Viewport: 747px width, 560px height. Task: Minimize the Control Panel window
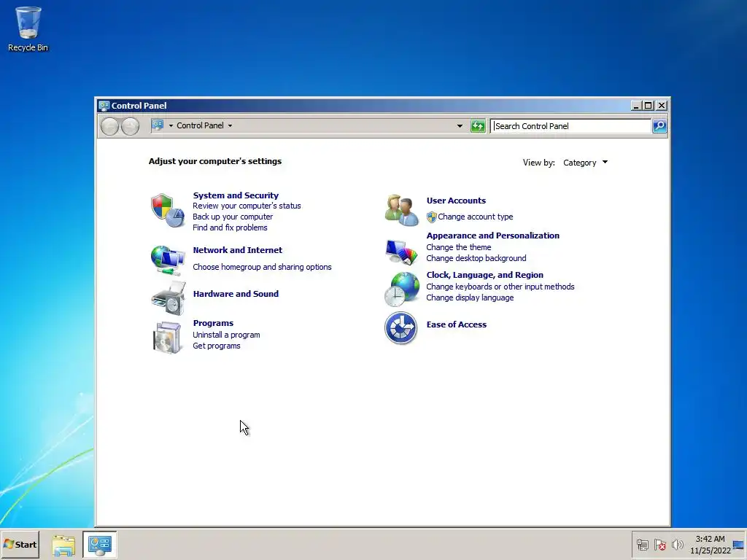click(x=636, y=106)
